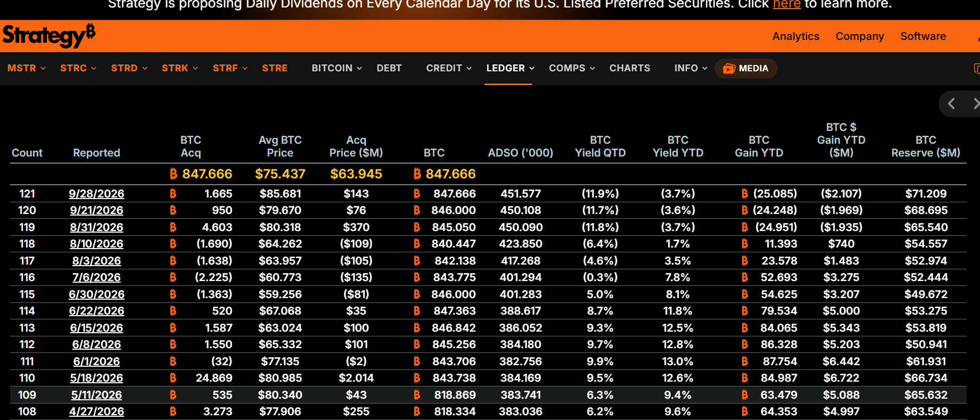The image size is (980, 420).
Task: Open the 4/27/2026 report link
Action: point(96,411)
